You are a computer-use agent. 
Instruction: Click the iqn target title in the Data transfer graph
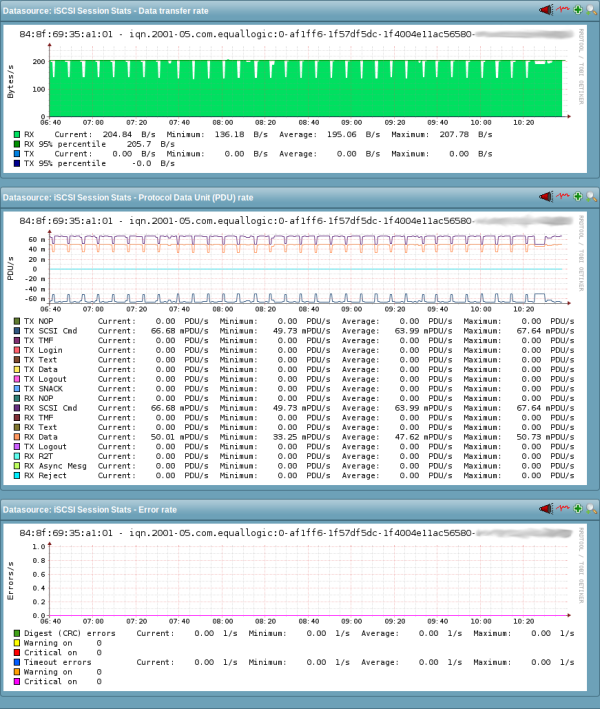(246, 34)
